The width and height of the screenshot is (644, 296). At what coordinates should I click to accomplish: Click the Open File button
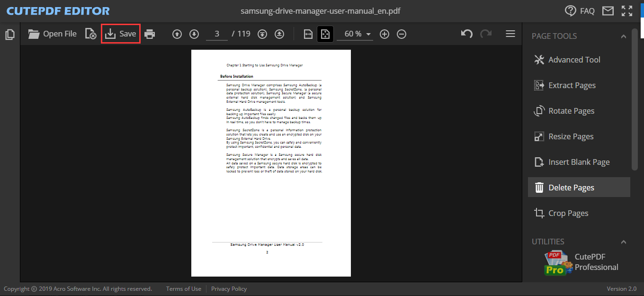(52, 34)
